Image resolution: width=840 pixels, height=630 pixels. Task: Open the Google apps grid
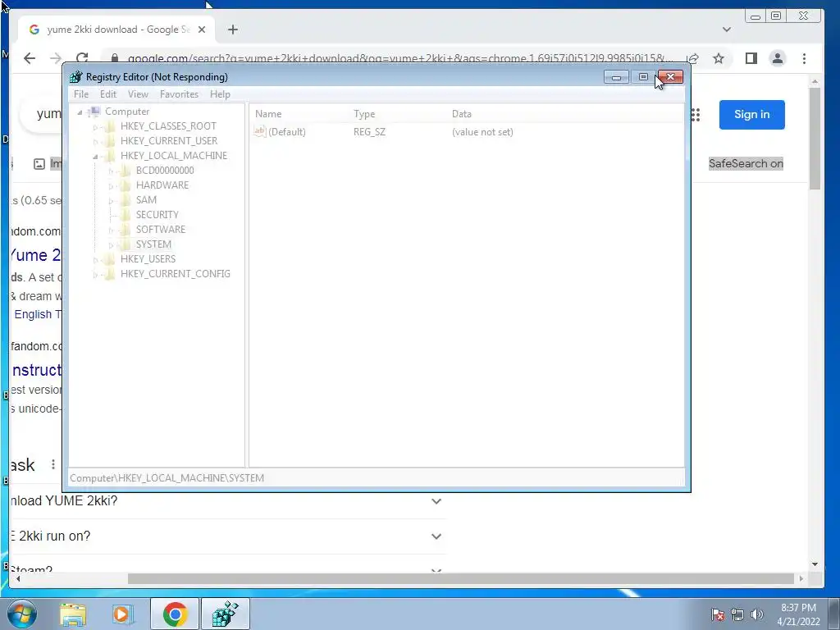[696, 115]
